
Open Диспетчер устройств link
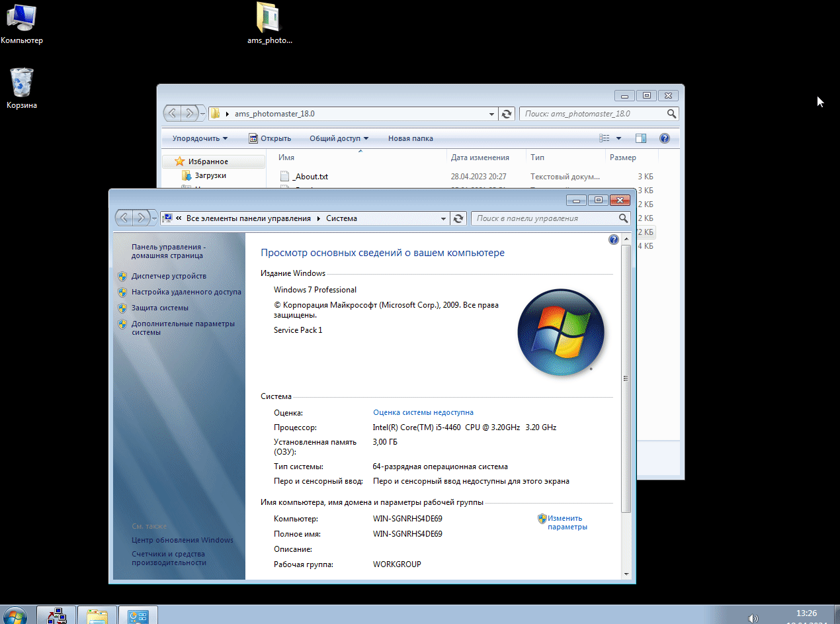click(169, 276)
